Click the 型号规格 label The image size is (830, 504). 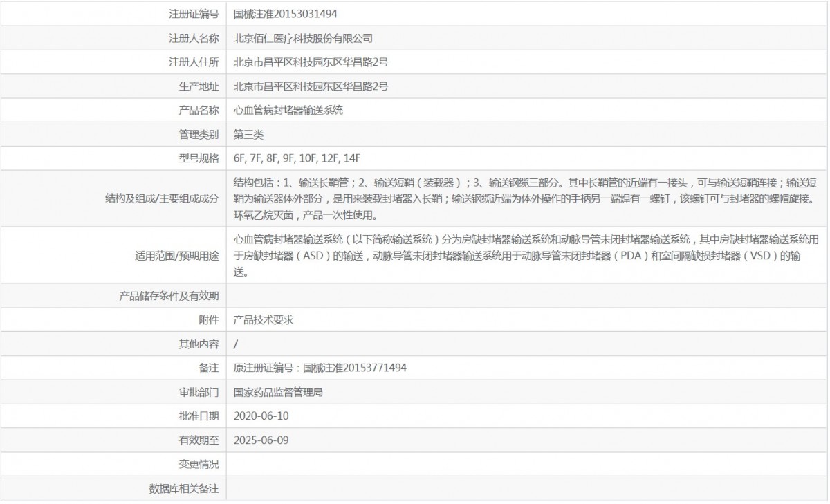(x=199, y=158)
